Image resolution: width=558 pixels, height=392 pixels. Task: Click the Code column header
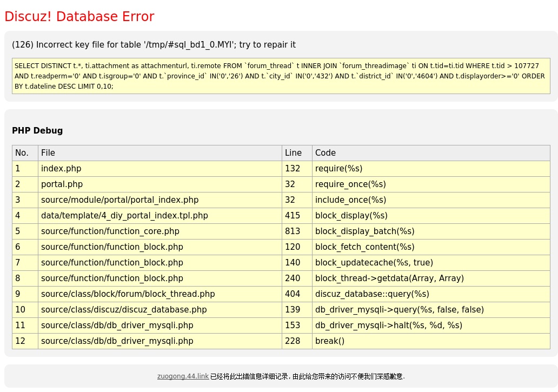pyautogui.click(x=325, y=153)
